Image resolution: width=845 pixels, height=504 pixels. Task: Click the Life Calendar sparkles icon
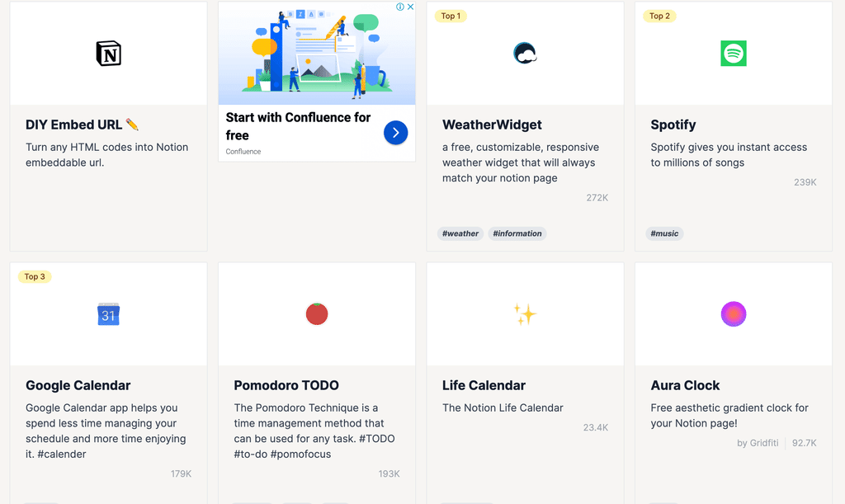pos(525,314)
